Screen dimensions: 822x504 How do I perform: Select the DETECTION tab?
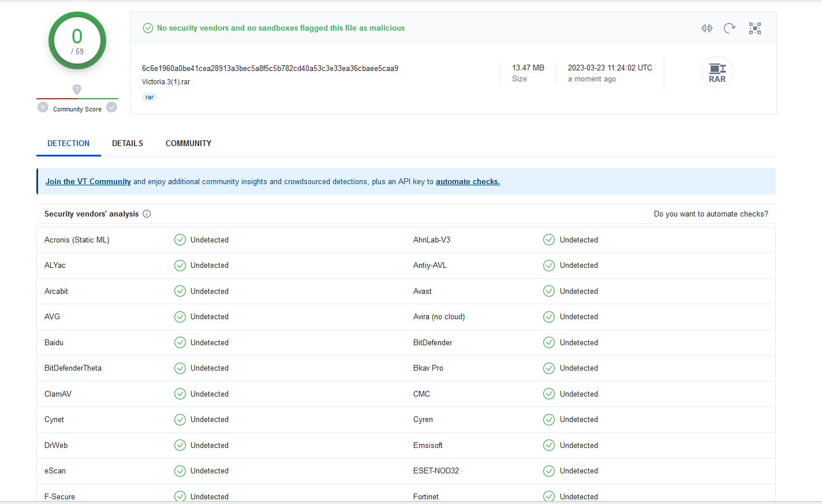[x=68, y=143]
